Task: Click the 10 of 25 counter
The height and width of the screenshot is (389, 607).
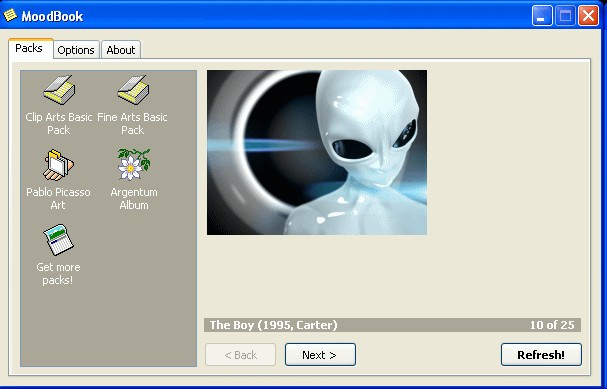Action: point(552,325)
